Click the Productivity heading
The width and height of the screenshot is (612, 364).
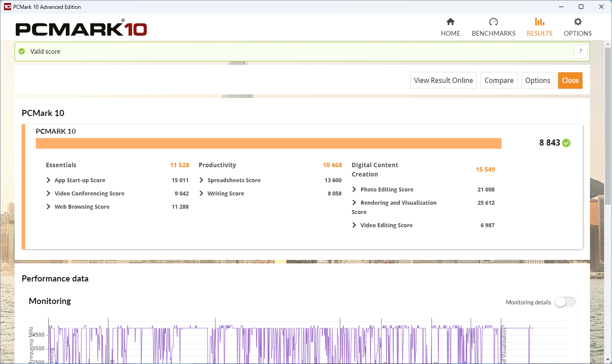pyautogui.click(x=217, y=165)
